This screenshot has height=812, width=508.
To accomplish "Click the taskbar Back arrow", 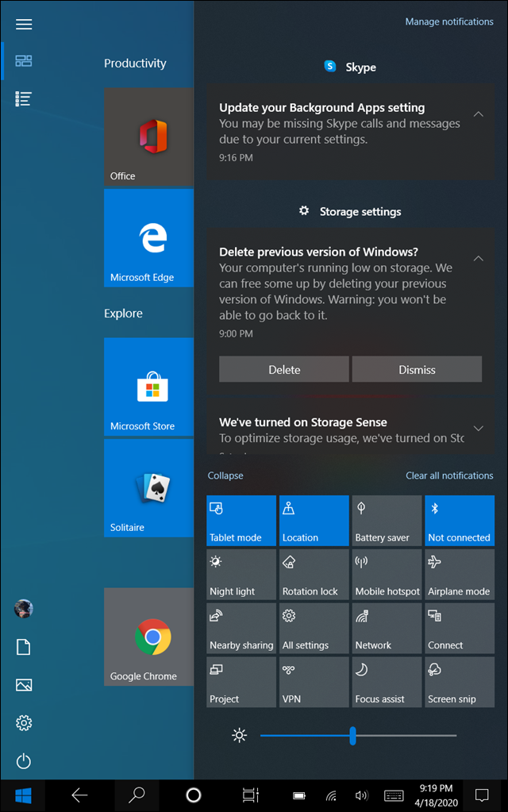I will coord(79,795).
